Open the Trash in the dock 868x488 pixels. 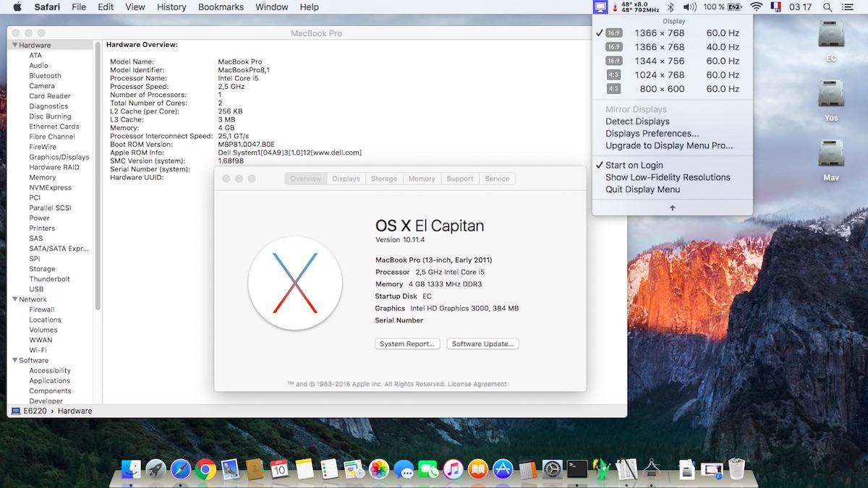pos(736,470)
